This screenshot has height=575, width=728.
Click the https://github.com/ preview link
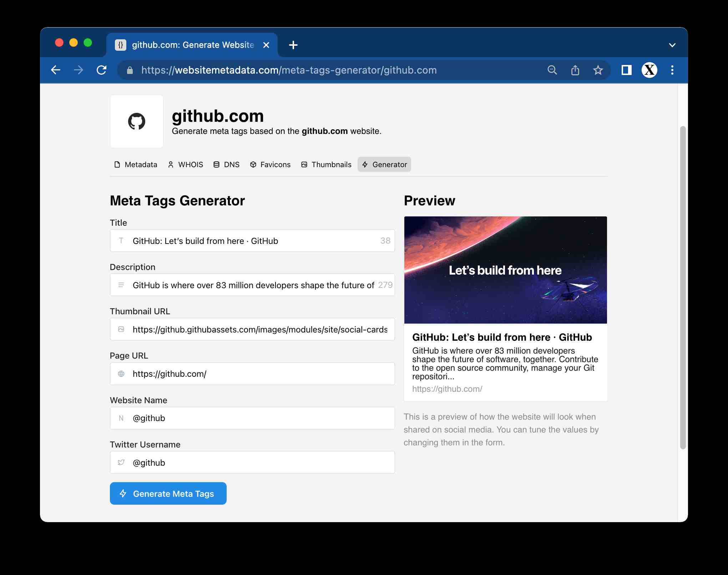pyautogui.click(x=447, y=389)
